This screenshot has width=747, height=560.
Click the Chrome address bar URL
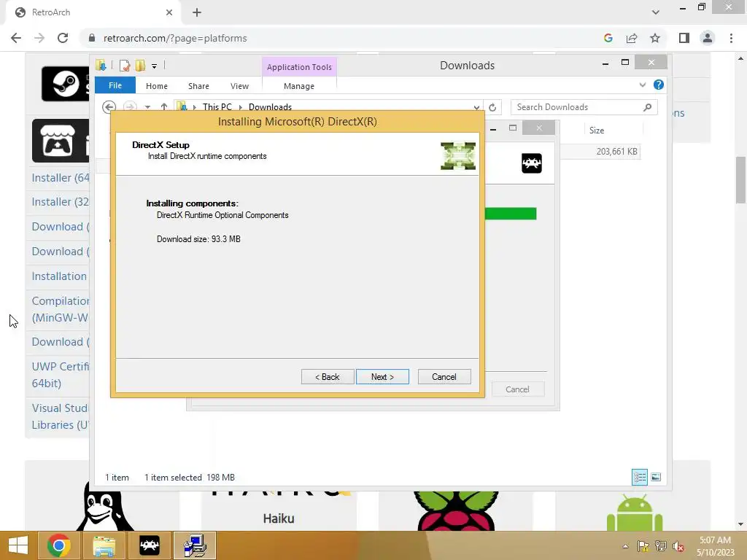(175, 38)
